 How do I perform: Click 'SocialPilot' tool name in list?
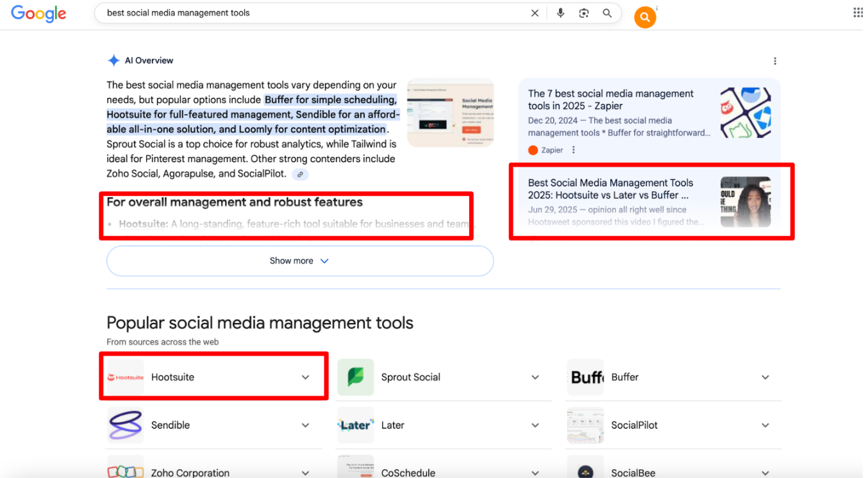point(635,425)
